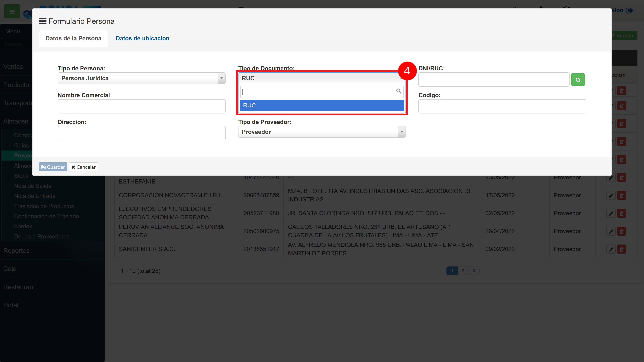Open Traslados de Productos in the sidebar
This screenshot has width=644, height=362.
point(44,206)
